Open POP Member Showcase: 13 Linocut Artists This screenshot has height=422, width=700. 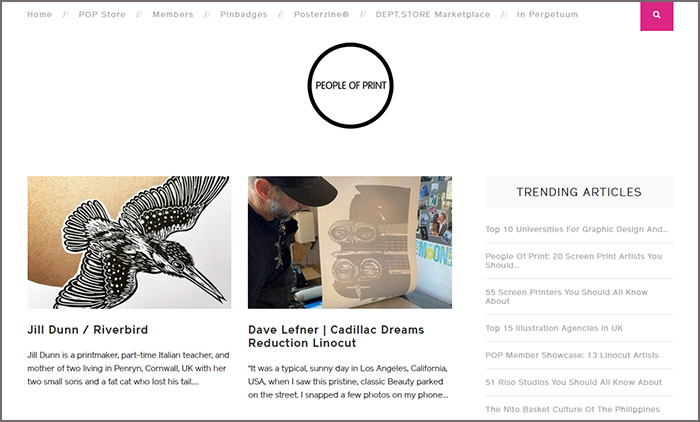pyautogui.click(x=572, y=355)
